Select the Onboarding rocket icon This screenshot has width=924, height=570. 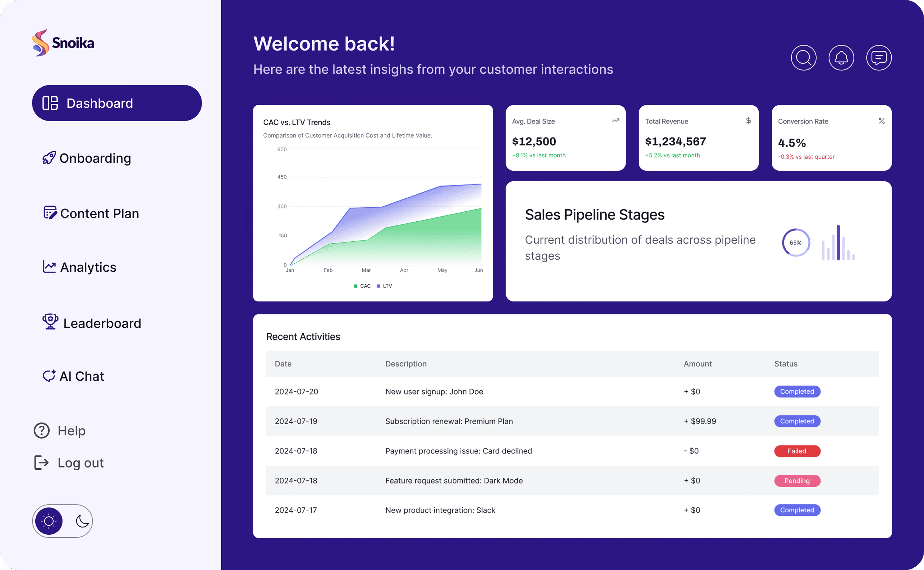pos(49,158)
